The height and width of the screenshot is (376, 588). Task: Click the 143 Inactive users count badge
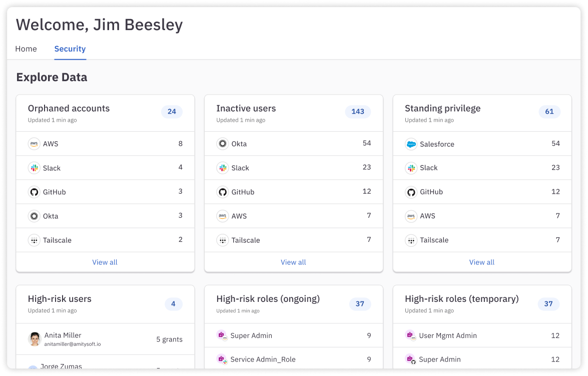358,112
